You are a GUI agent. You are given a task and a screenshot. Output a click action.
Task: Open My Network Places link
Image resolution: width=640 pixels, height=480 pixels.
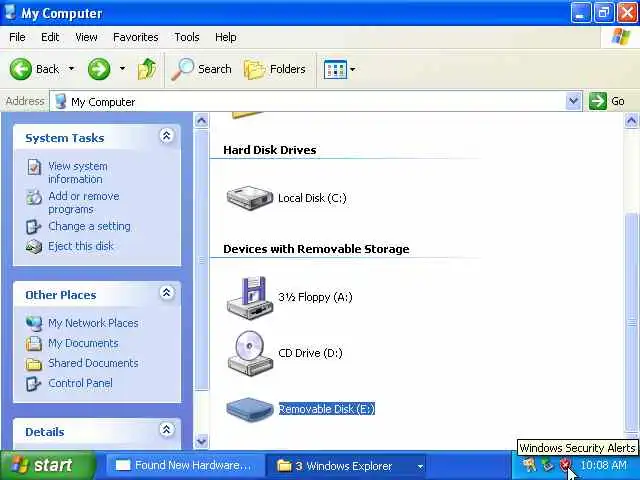(x=93, y=323)
